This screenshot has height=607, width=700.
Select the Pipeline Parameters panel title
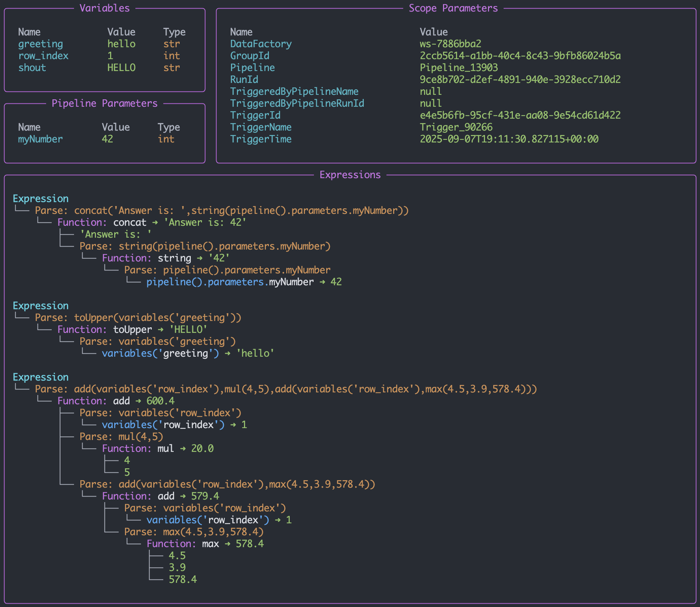(x=105, y=103)
